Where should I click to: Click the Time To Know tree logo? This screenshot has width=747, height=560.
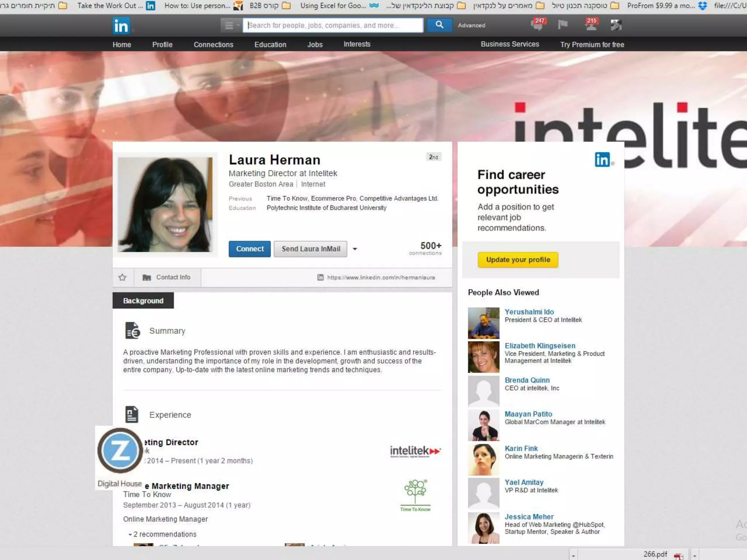415,495
